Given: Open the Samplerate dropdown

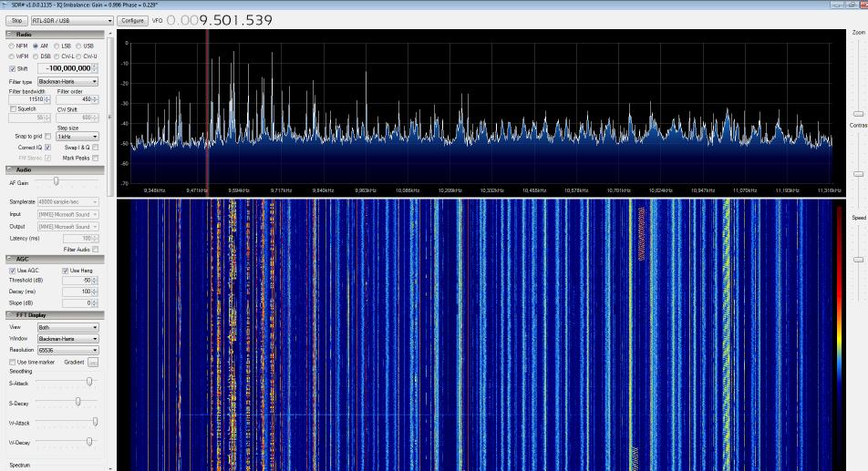Looking at the screenshot, I should tap(67, 201).
